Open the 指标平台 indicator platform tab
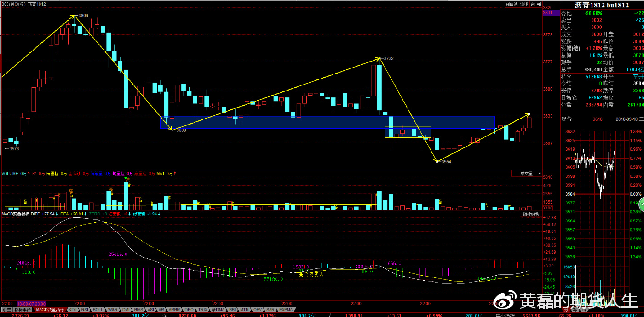Image resolution: width=644 pixels, height=317 pixels. click(22, 310)
